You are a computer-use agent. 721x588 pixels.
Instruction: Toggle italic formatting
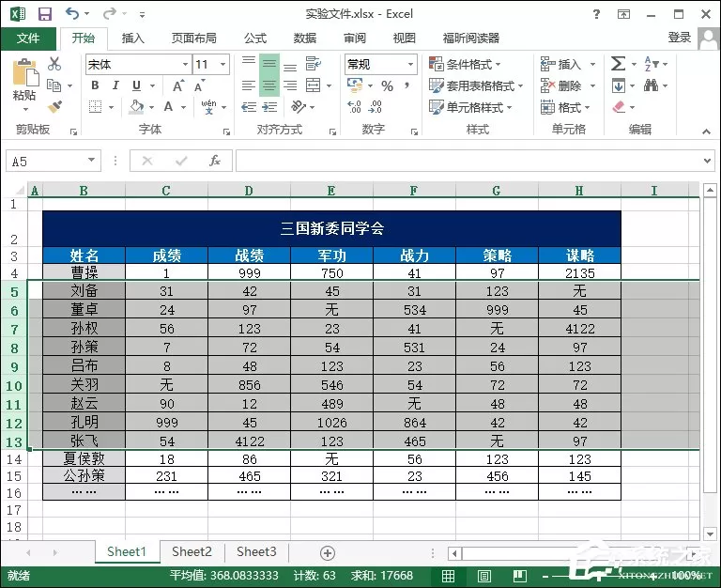(x=115, y=85)
